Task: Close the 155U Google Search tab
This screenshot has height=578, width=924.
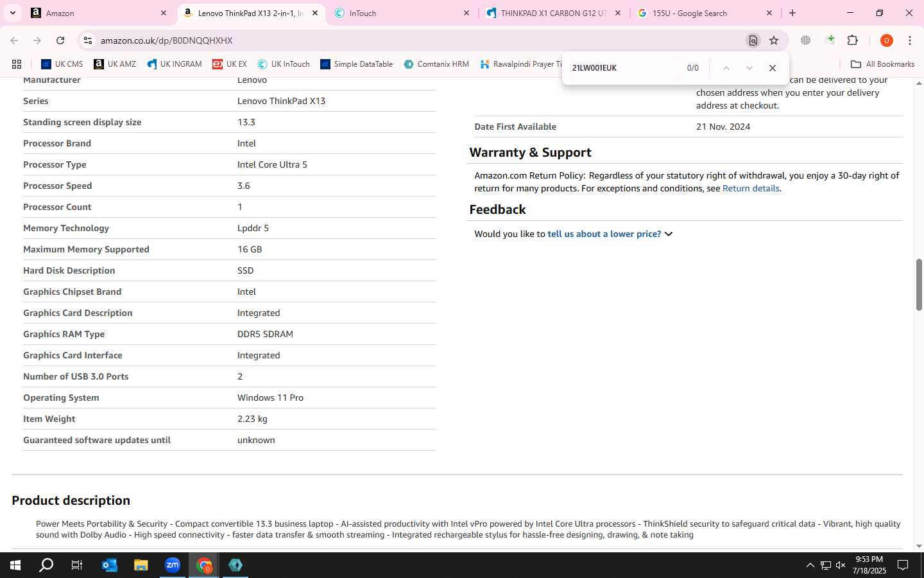Action: 769,13
